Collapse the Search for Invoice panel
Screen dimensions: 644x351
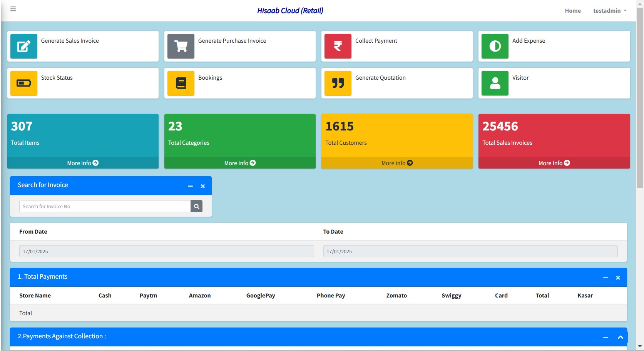point(190,186)
